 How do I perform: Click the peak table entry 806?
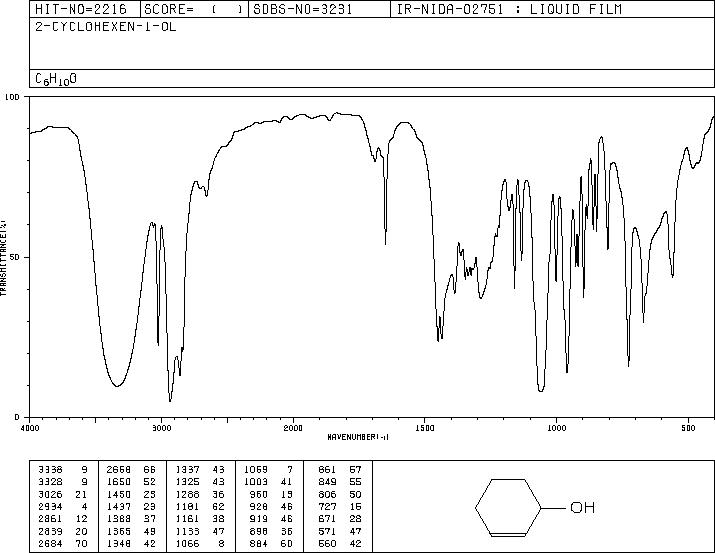(327, 494)
